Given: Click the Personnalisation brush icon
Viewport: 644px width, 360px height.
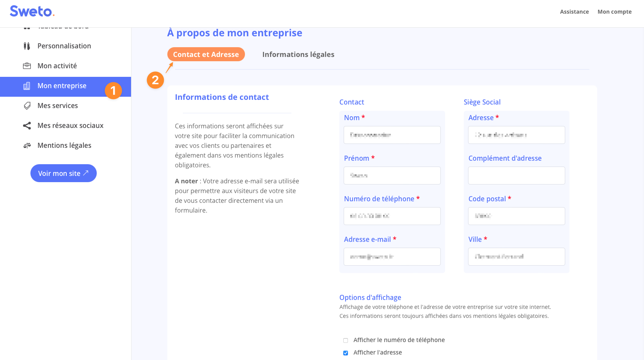Looking at the screenshot, I should (x=27, y=46).
